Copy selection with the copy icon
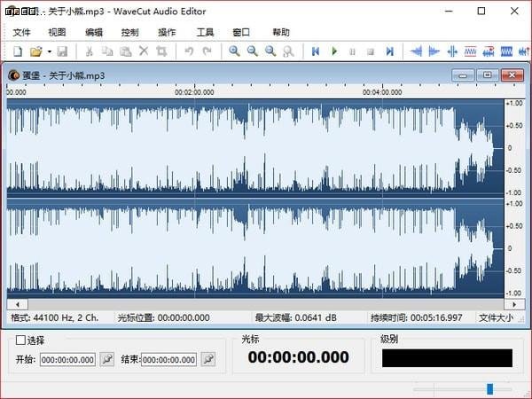The width and height of the screenshot is (532, 399). point(107,51)
